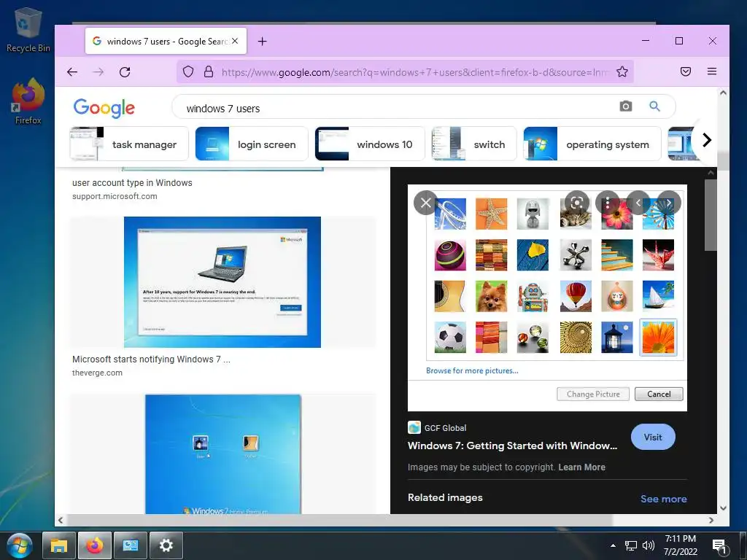
Task: Open the Windows 7 laptop notification thumbnail
Action: (x=222, y=282)
